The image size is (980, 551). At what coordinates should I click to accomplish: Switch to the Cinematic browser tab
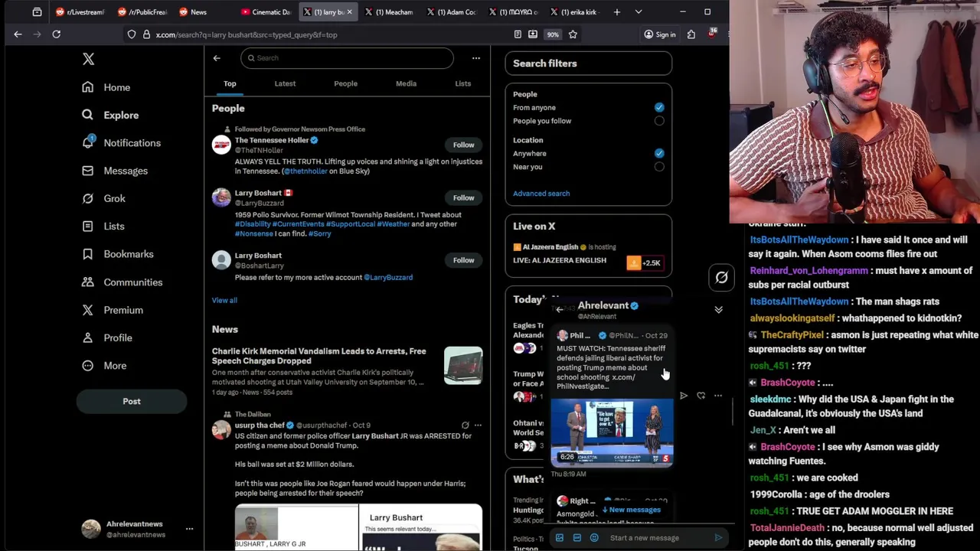pos(265,12)
